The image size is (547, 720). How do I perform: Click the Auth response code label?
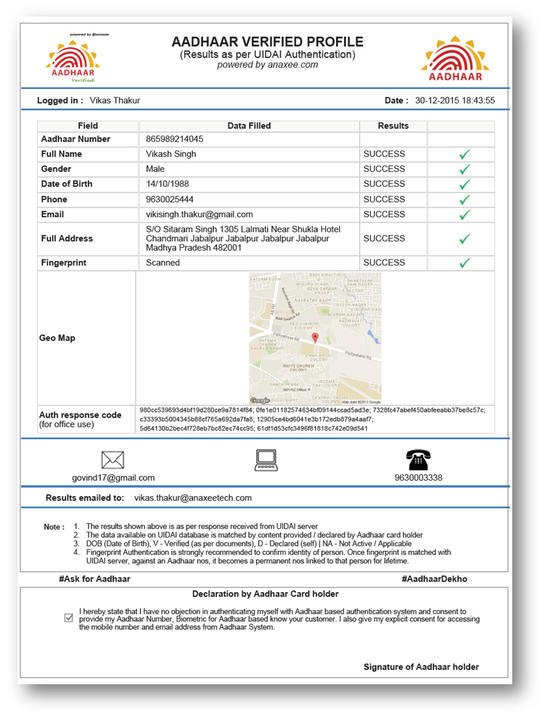tap(80, 415)
